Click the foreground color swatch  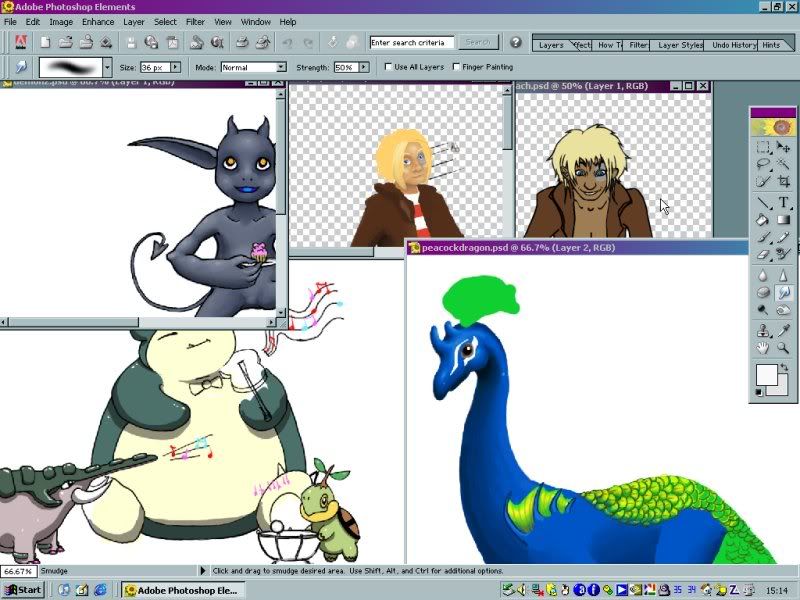coord(766,374)
